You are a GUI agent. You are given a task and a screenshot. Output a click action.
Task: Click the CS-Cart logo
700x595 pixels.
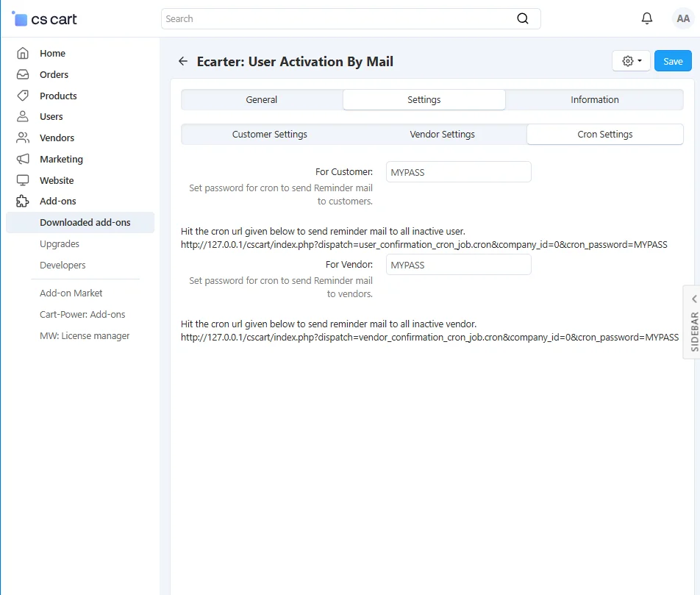click(x=46, y=19)
